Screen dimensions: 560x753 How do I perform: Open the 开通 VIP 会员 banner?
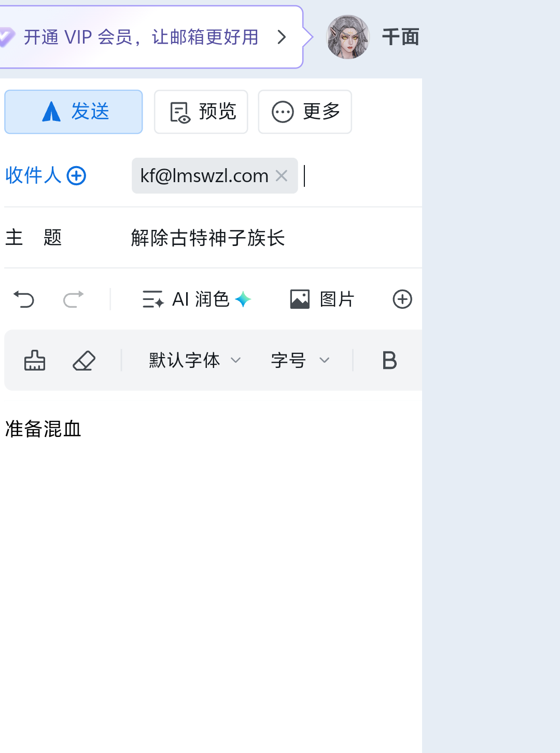(x=150, y=37)
